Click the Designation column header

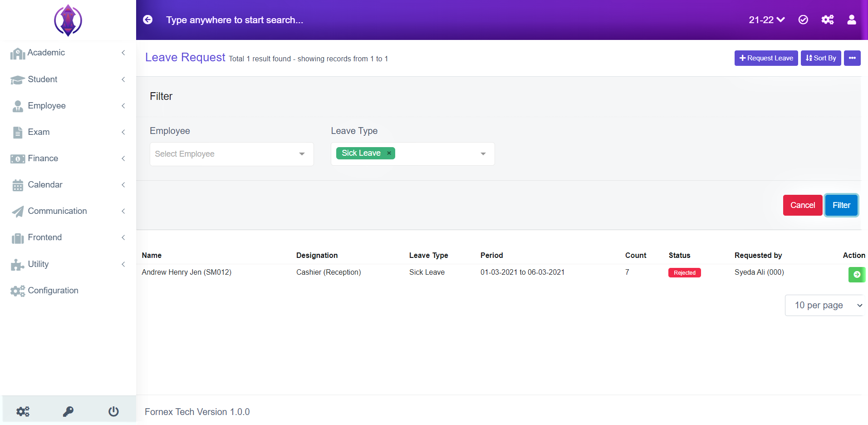[317, 255]
